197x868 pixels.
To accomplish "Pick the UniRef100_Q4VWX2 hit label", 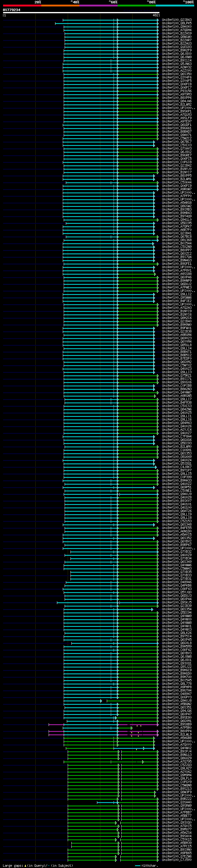I will pos(177,748).
